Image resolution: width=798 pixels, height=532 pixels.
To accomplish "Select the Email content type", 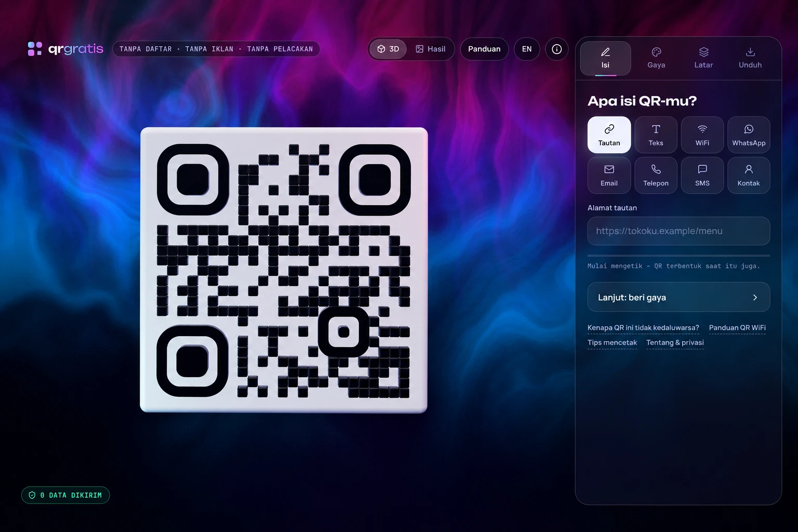I will (x=609, y=175).
